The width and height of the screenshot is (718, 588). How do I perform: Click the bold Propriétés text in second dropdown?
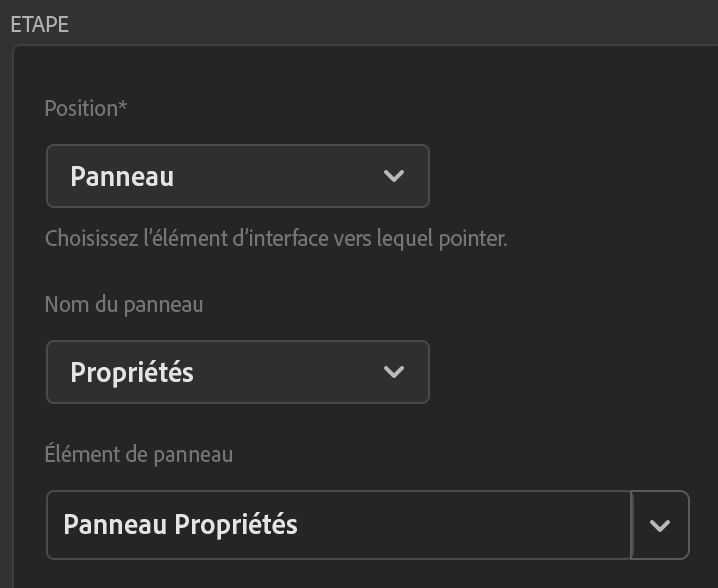point(132,372)
